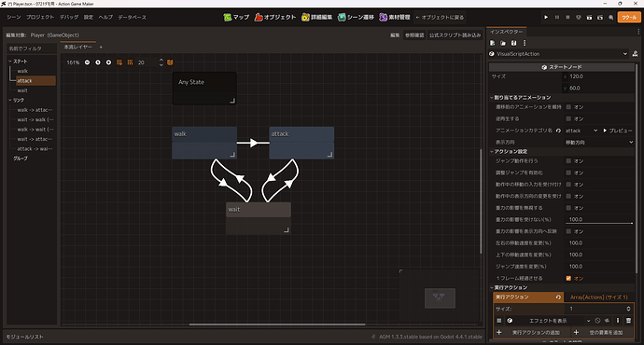Image resolution: width=644 pixels, height=345 pixels.
Task: Toggle reflect gravity to display direction
Action: [568, 231]
